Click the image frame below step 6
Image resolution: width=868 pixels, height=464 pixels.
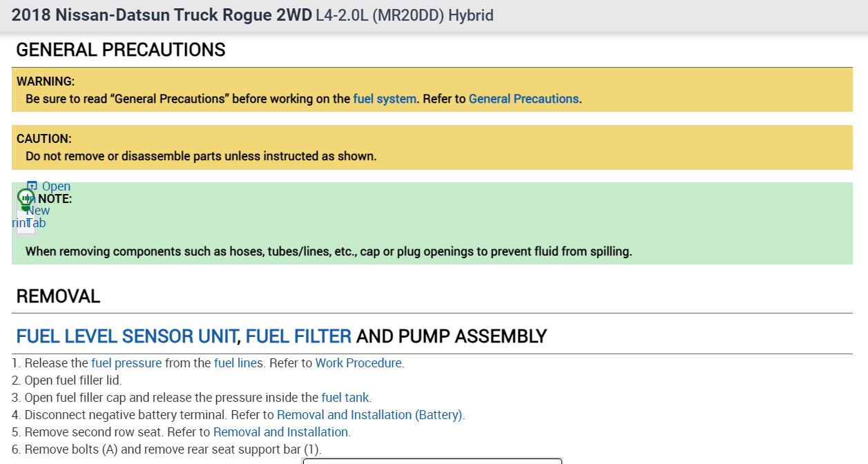(432, 461)
